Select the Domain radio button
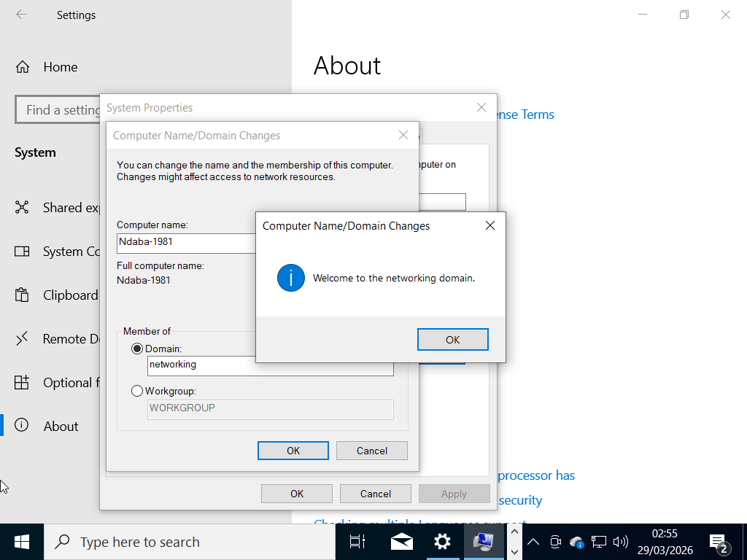The width and height of the screenshot is (747, 560). 137,349
